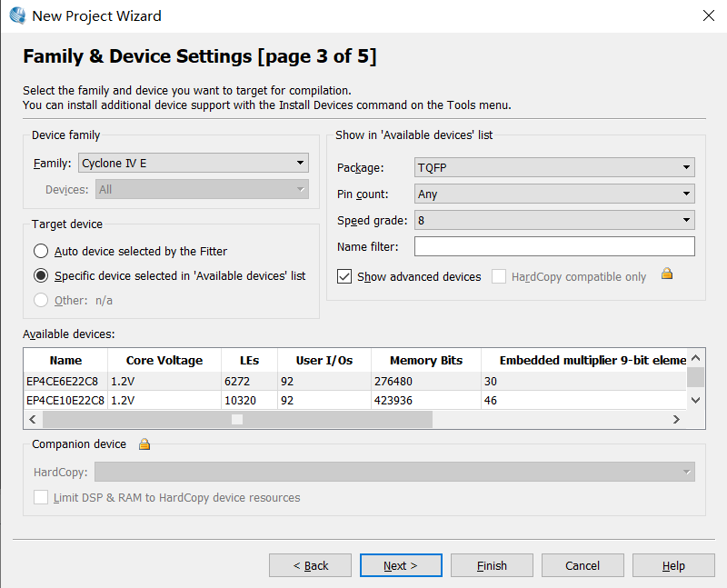
Task: Click lock icon beside HardCopy compatible only
Action: [x=667, y=274]
